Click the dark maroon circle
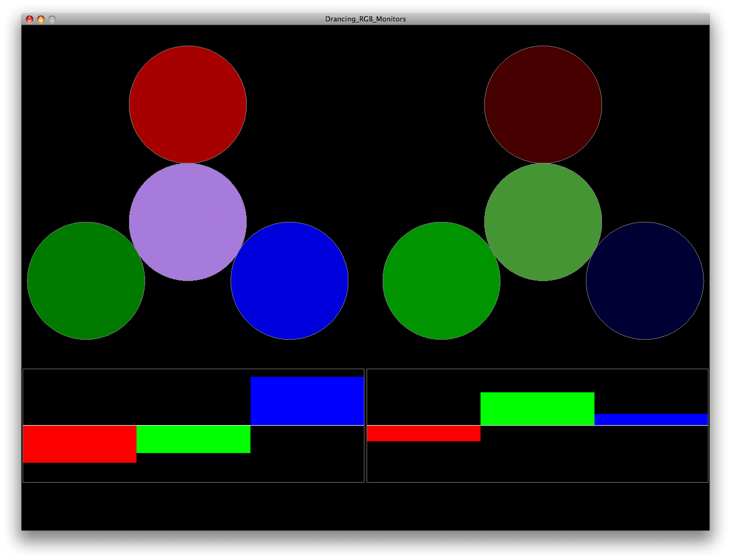This screenshot has height=560, width=731. [543, 104]
